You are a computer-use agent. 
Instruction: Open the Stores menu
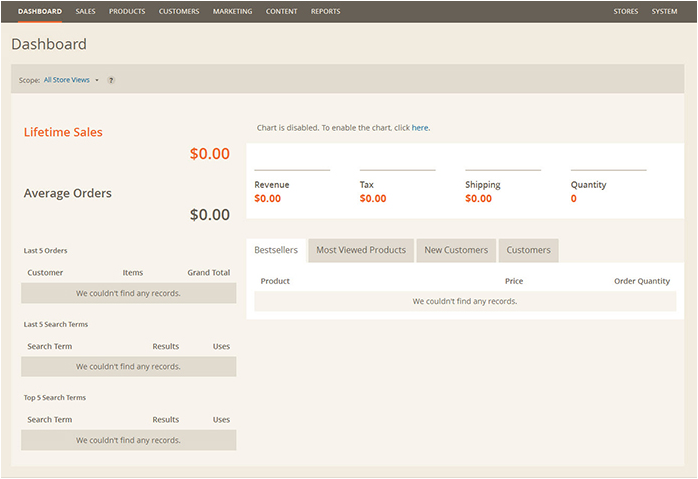(626, 12)
